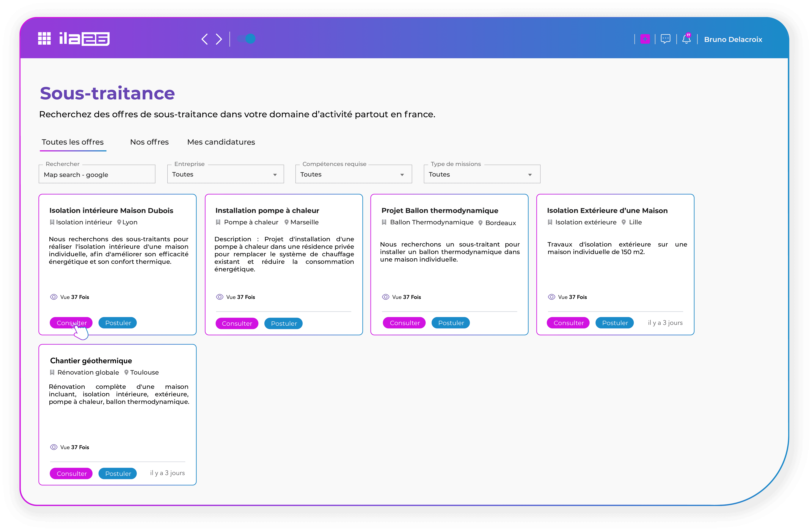This screenshot has width=812, height=531.
Task: Click the pink plus icon in header
Action: (645, 39)
